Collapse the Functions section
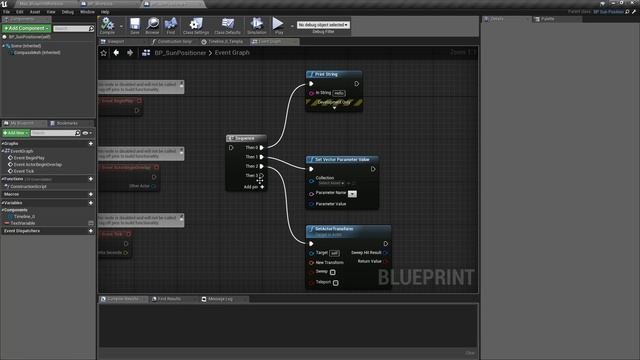Viewport: 640px width, 360px height. click(3, 179)
